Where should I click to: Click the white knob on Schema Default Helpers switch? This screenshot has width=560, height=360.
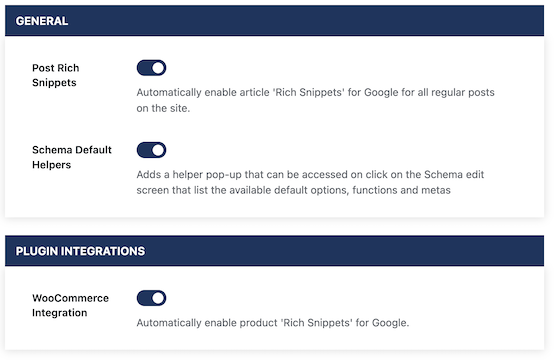[158, 150]
